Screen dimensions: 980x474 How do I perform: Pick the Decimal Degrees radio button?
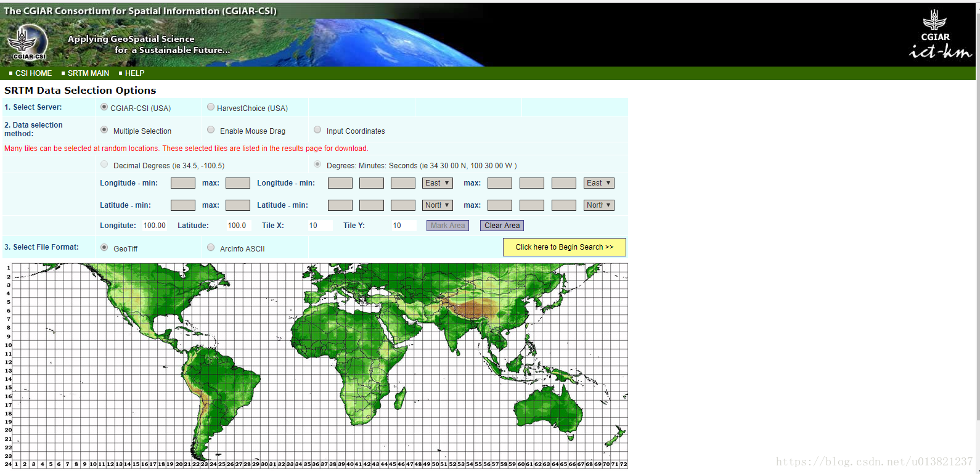(104, 165)
